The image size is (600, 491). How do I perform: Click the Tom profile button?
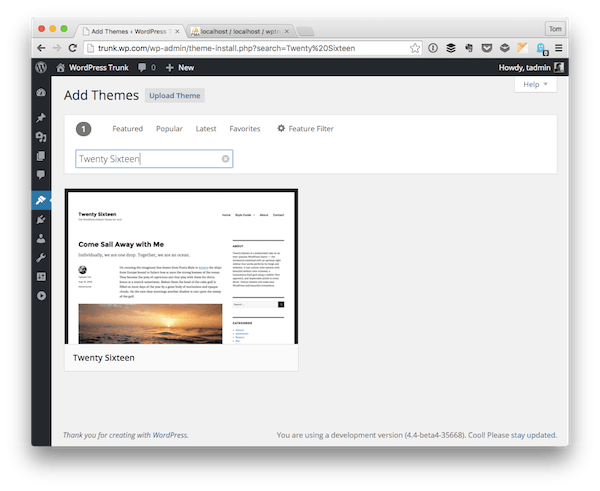[555, 29]
